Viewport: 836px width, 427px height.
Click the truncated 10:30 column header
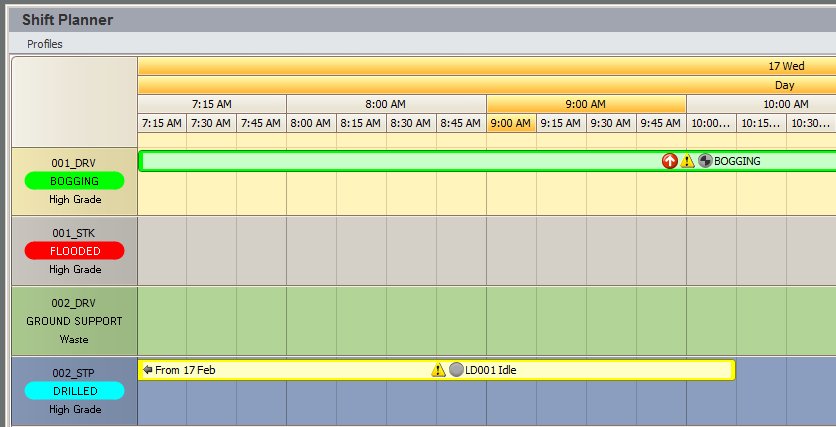click(811, 123)
